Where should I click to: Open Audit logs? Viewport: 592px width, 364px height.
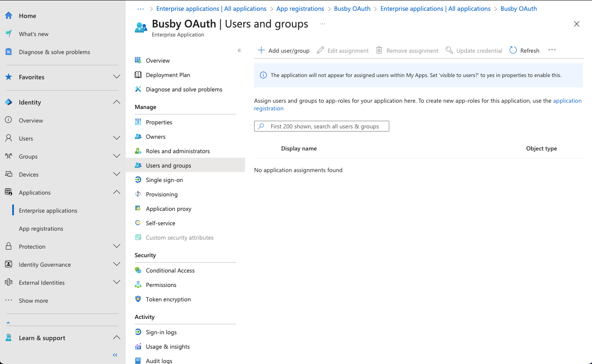coord(159,360)
